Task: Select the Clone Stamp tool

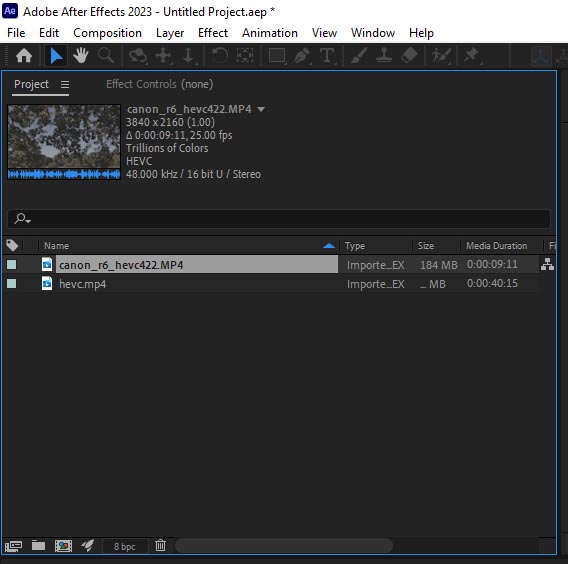Action: [x=384, y=55]
